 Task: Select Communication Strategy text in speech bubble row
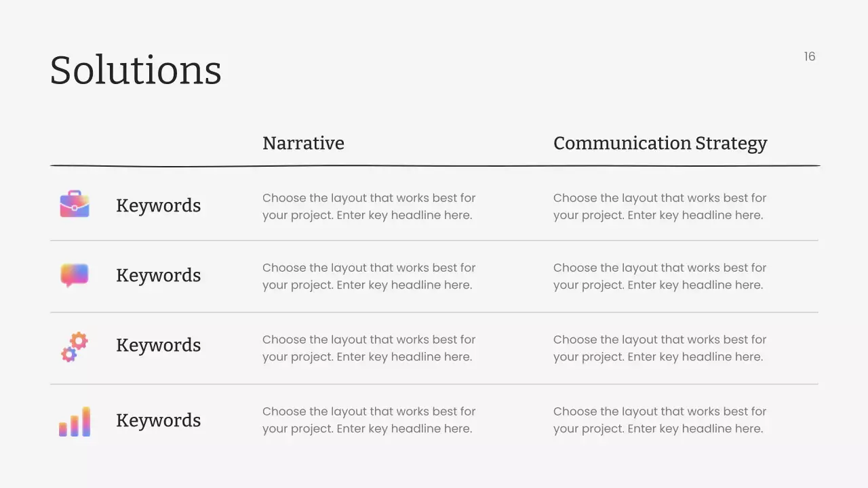pyautogui.click(x=659, y=277)
